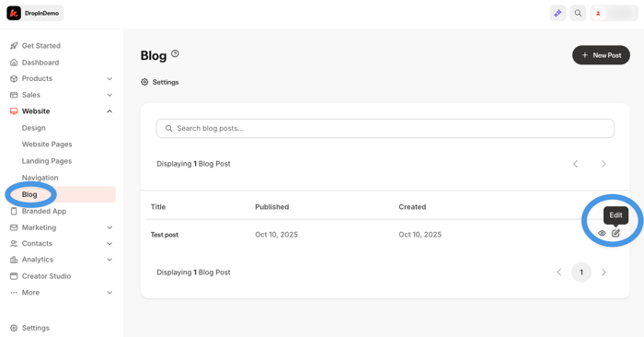The height and width of the screenshot is (337, 644).
Task: Expand the Contacts menu chevron
Action: [109, 243]
